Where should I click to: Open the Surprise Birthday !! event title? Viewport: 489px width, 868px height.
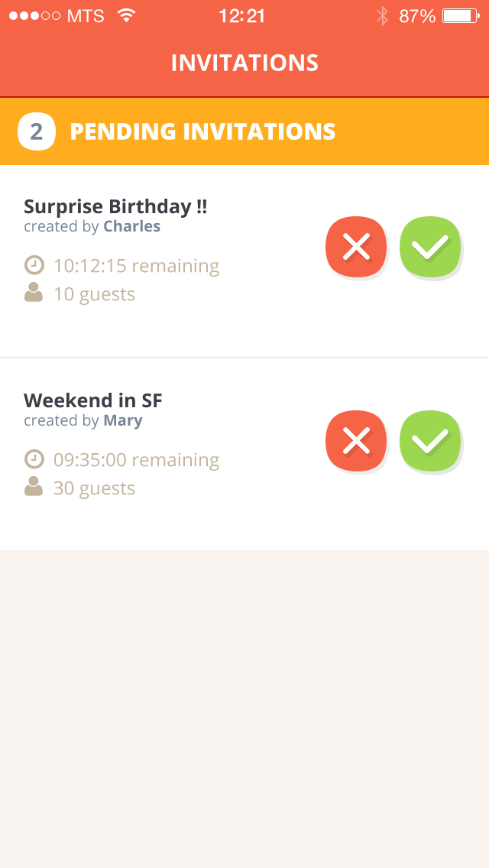[115, 206]
